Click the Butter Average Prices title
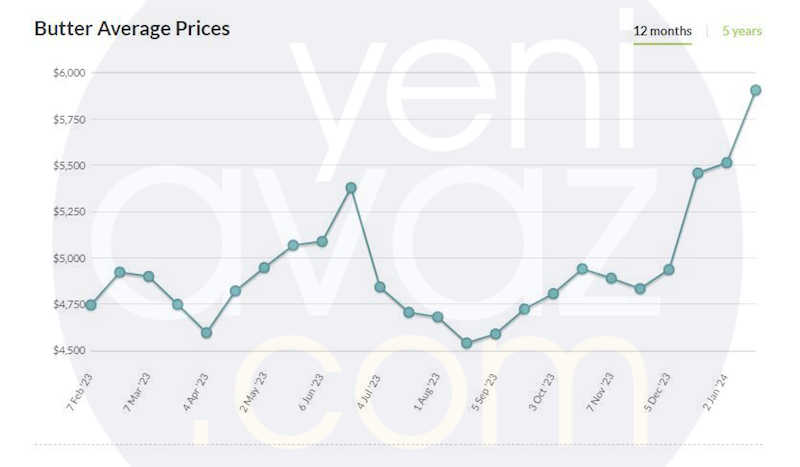800x467 pixels. click(132, 29)
